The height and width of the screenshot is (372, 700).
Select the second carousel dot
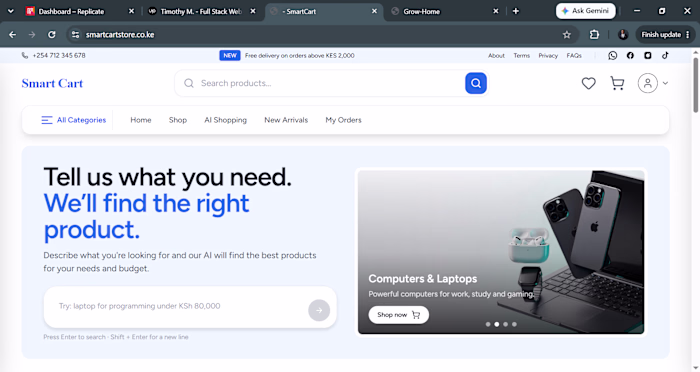(496, 324)
